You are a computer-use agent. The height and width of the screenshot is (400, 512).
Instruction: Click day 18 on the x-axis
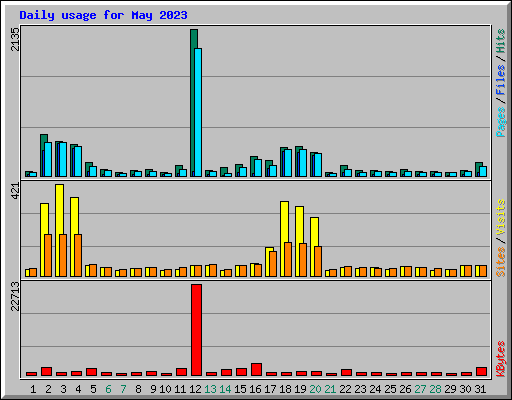click(x=285, y=389)
